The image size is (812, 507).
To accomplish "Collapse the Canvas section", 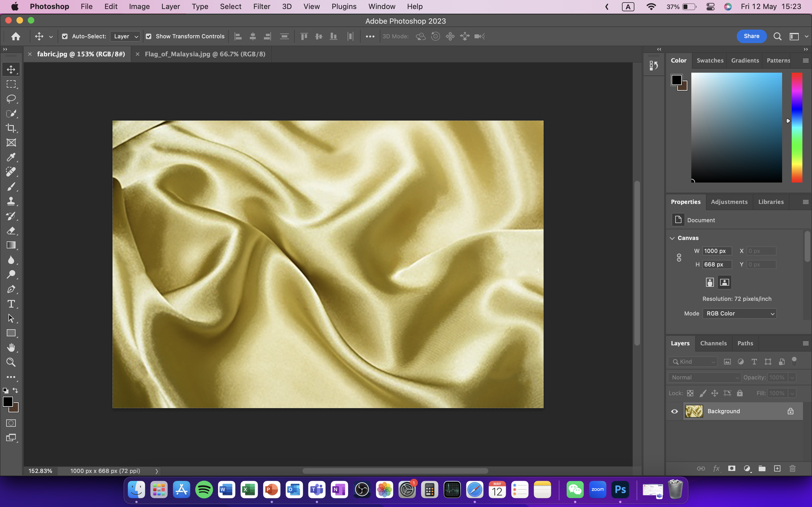I will coord(672,238).
